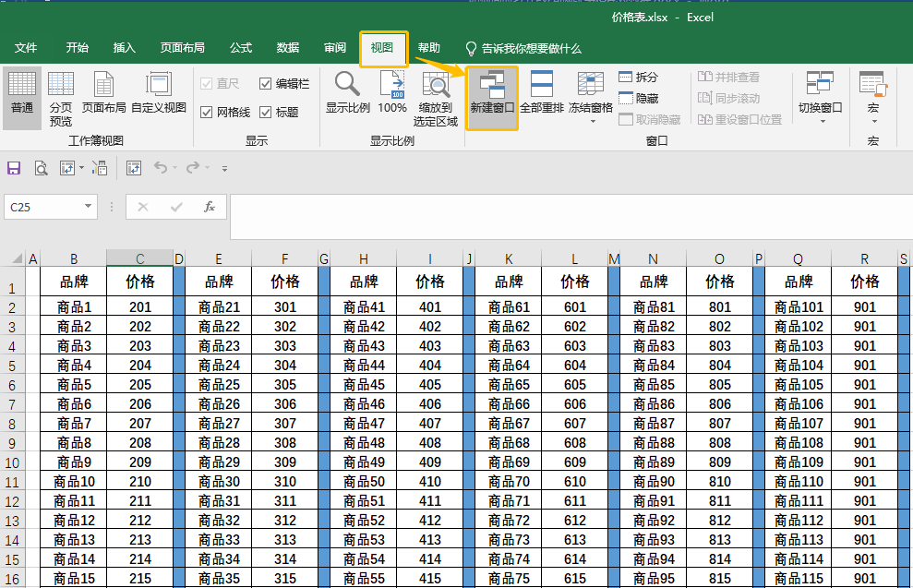The height and width of the screenshot is (588, 913).
Task: Select column H header
Action: pyautogui.click(x=364, y=258)
